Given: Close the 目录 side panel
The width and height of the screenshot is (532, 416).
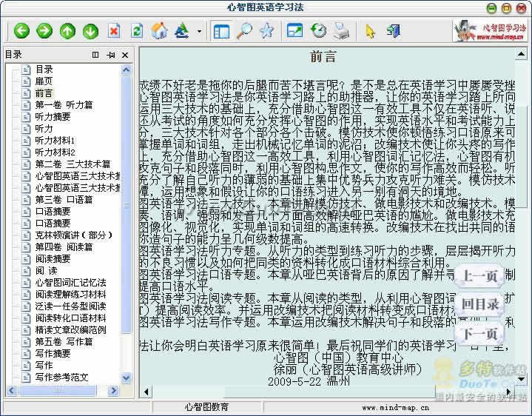Looking at the screenshot, I should click(x=125, y=55).
